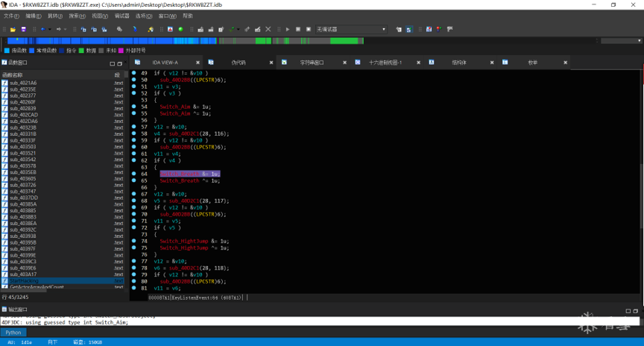Viewport: 644px width, 346px height.
Task: Switch to the IDA VIEW-A tab
Action: click(165, 63)
